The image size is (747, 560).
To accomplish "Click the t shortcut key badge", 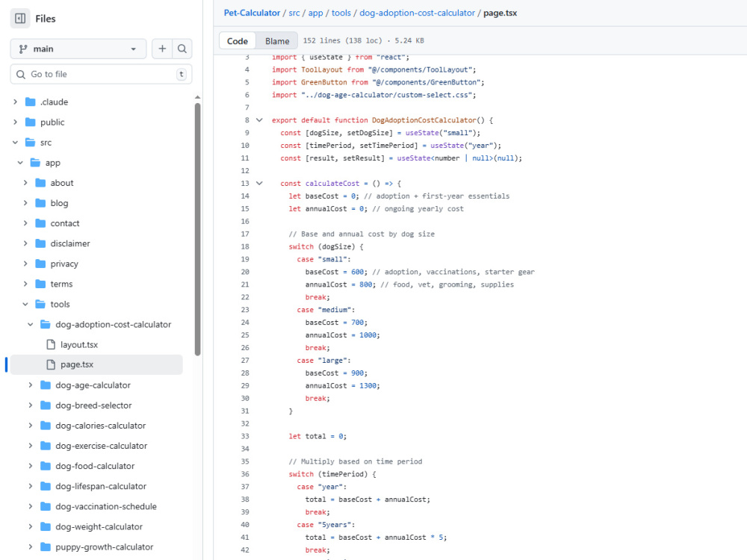I will click(181, 74).
